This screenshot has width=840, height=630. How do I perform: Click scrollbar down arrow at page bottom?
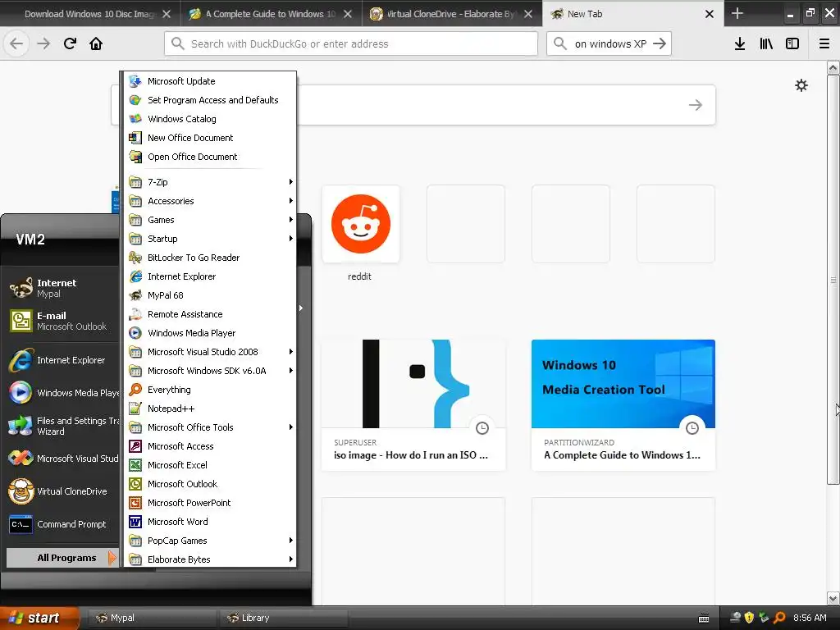[833, 598]
